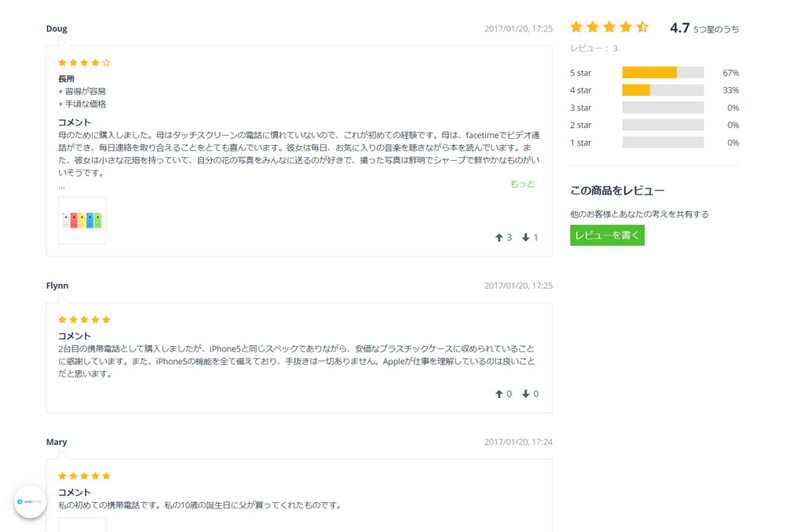Click the 33% label
The image size is (785, 532).
click(730, 90)
